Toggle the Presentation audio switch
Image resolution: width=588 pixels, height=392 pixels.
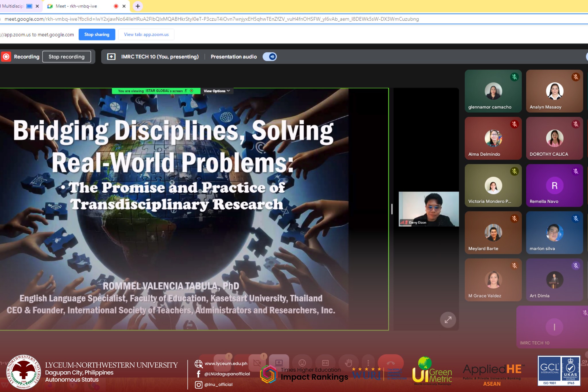270,57
